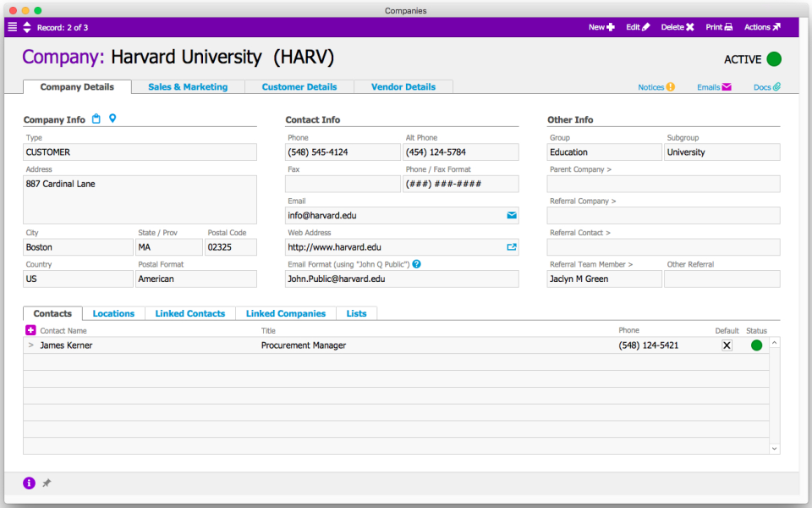This screenshot has height=508, width=812.
Task: Click the pushpin icon in the bottom bar
Action: 47,483
